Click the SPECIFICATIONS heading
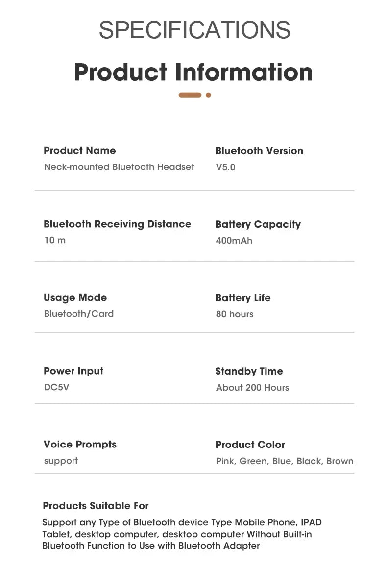The width and height of the screenshot is (387, 588). 194,30
